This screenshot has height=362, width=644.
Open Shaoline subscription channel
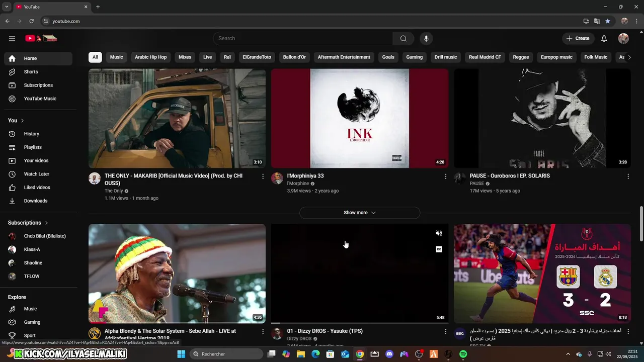coord(38,263)
